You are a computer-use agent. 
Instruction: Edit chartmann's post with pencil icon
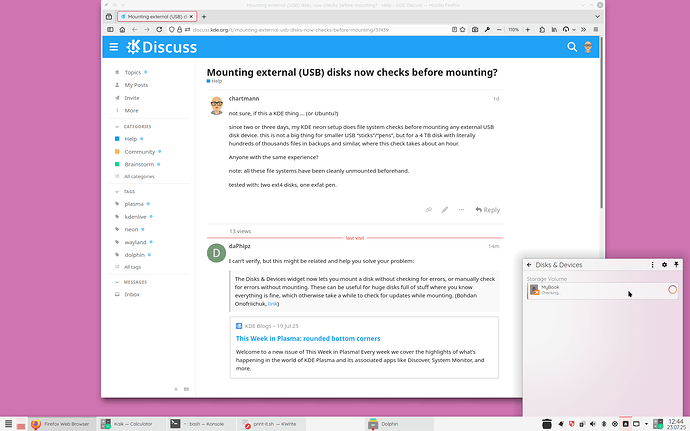coord(445,210)
